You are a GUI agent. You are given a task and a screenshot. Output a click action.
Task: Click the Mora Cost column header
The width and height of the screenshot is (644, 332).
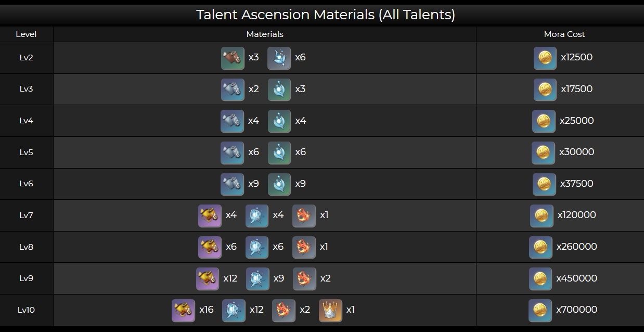pos(564,34)
